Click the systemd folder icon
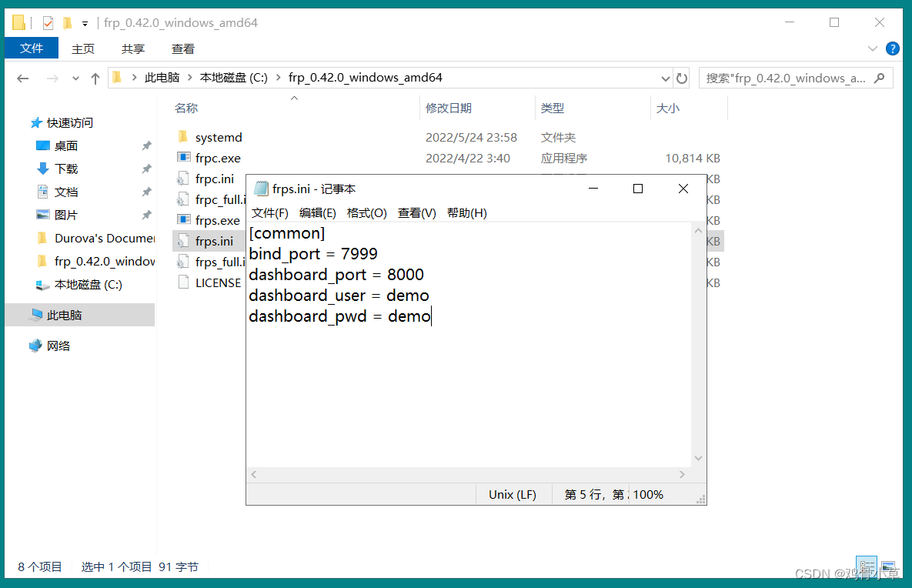This screenshot has height=588, width=912. (182, 137)
